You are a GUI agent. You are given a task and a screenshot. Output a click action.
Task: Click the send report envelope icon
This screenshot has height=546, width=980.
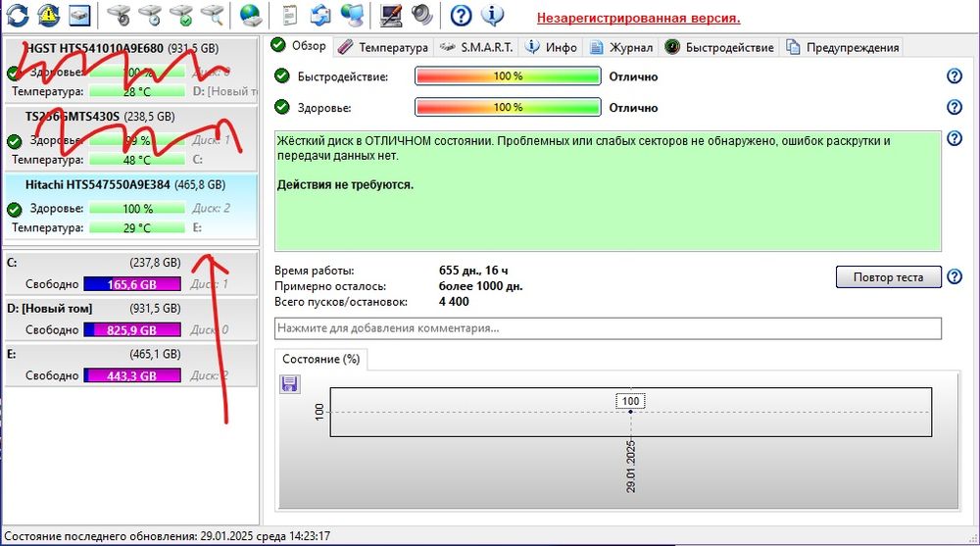320,15
